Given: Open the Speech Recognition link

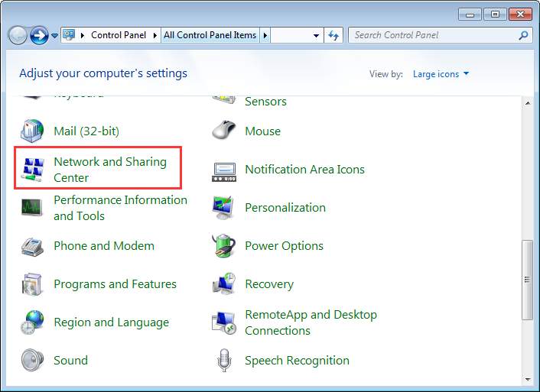Looking at the screenshot, I should [x=297, y=361].
